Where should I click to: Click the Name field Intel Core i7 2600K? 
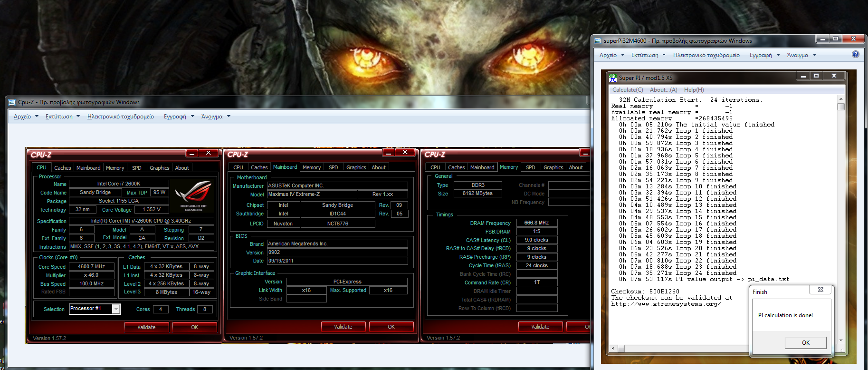click(x=119, y=184)
